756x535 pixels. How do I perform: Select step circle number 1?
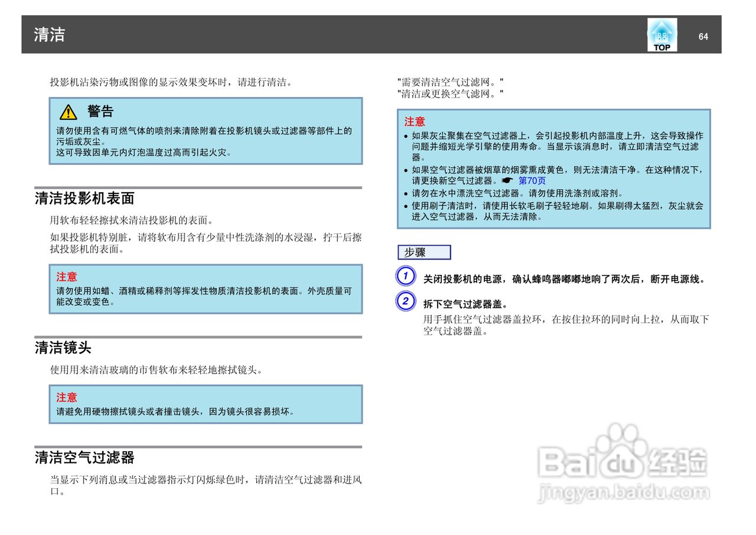click(406, 276)
